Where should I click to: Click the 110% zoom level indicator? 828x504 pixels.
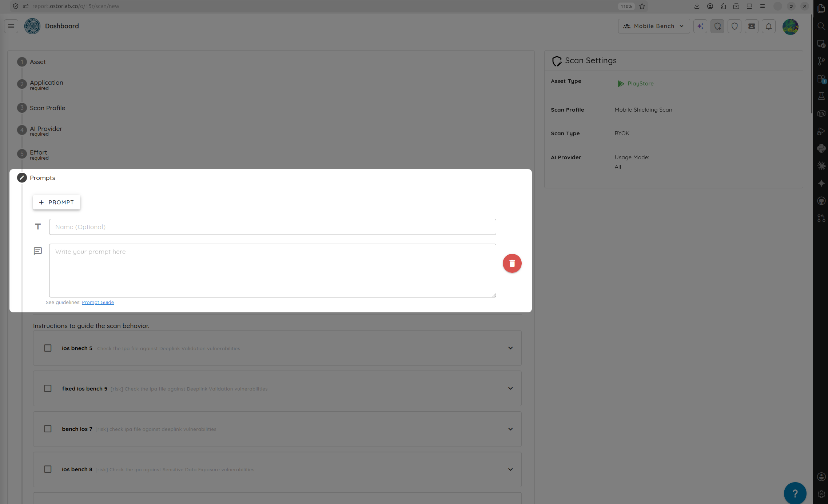626,6
